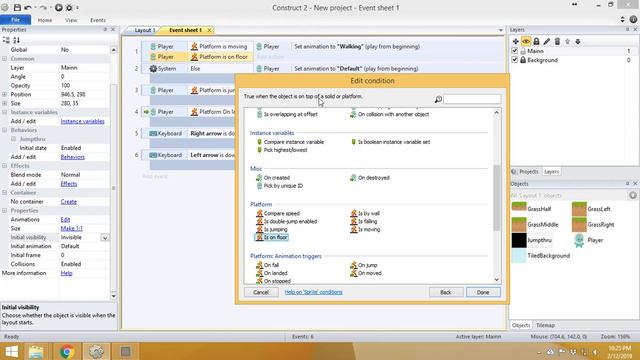
Task: Open Chrome from the taskbar
Action: (67, 351)
